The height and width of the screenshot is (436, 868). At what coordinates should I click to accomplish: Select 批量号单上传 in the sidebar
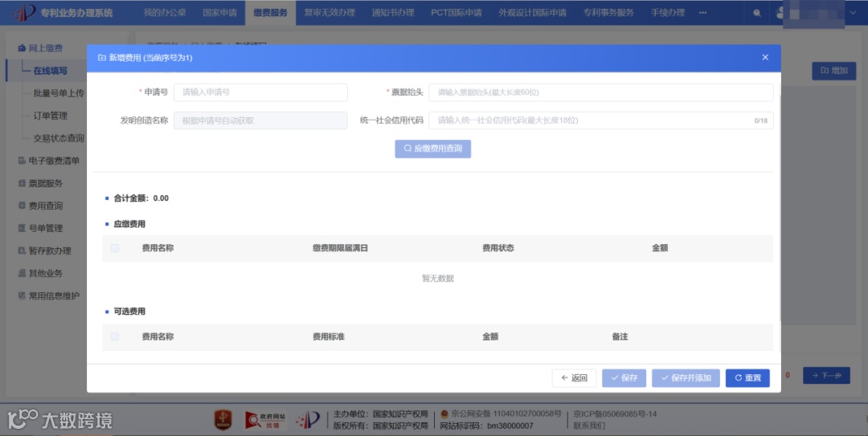59,93
